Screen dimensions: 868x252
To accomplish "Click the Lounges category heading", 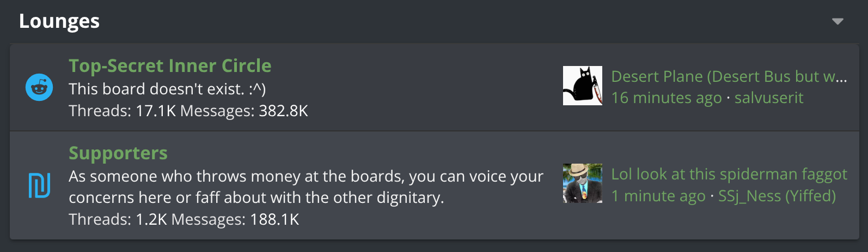I will [59, 21].
